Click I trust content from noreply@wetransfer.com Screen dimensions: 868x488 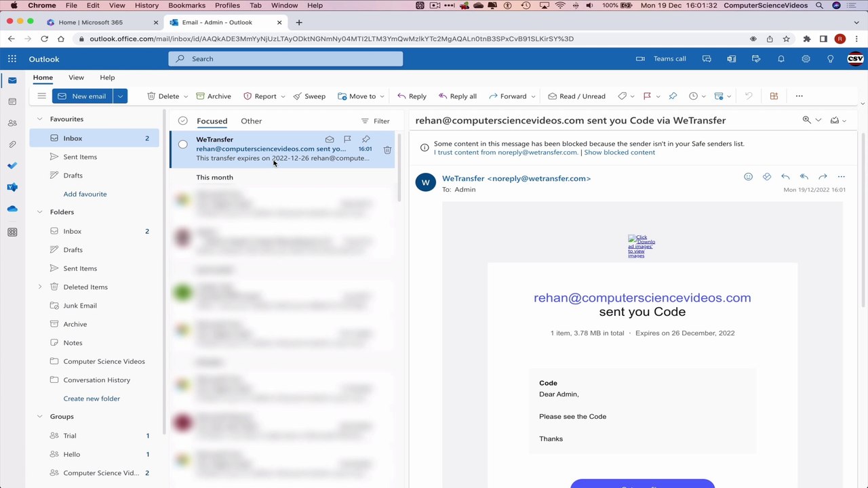point(506,152)
